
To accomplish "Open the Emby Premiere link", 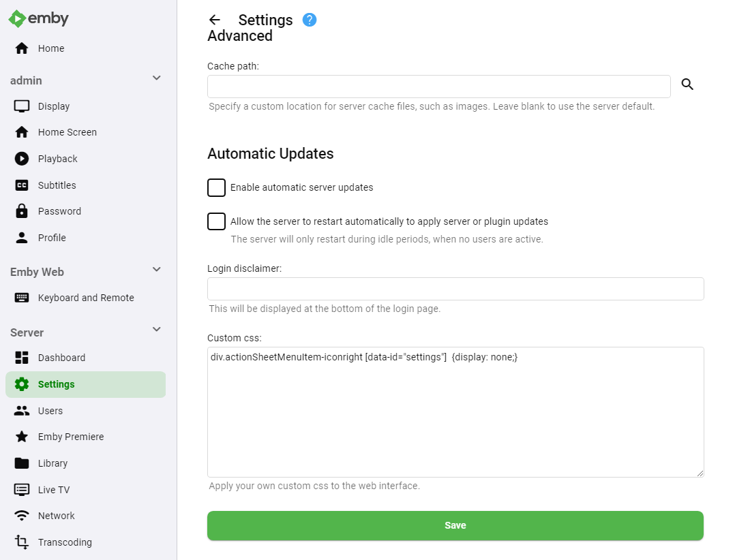I will 71,437.
